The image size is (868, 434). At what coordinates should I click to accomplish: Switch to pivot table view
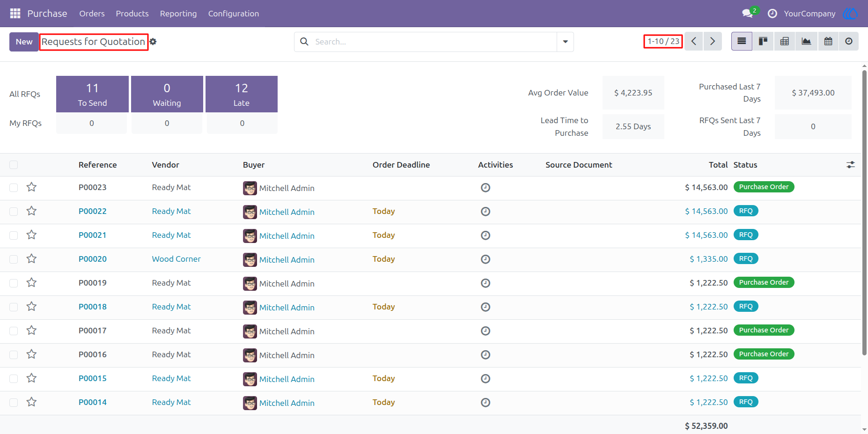pyautogui.click(x=785, y=41)
